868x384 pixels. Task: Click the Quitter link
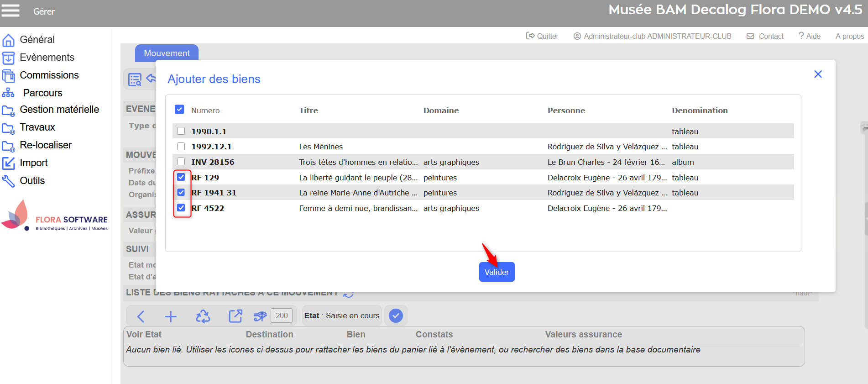tap(542, 36)
